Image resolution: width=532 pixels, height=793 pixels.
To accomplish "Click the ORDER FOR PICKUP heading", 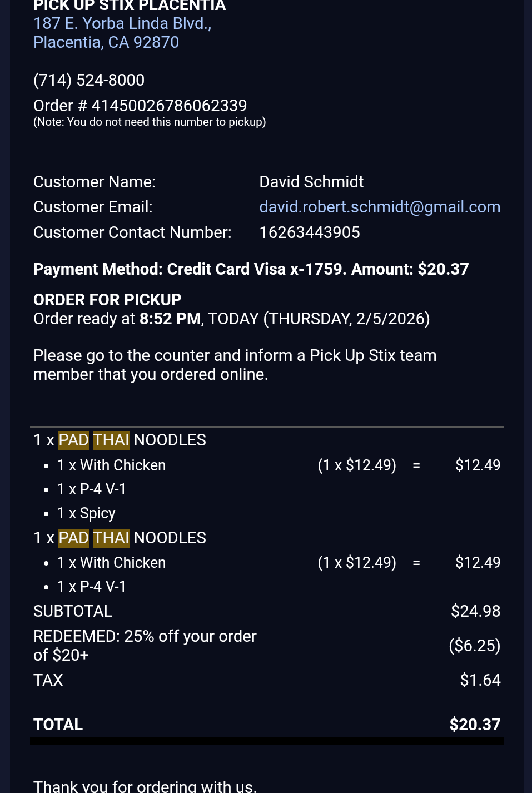I will [x=107, y=300].
